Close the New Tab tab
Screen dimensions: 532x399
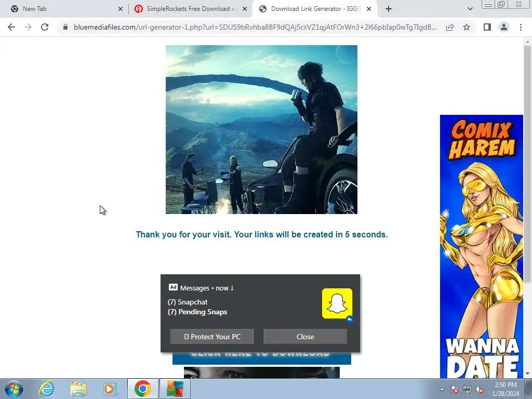[121, 9]
